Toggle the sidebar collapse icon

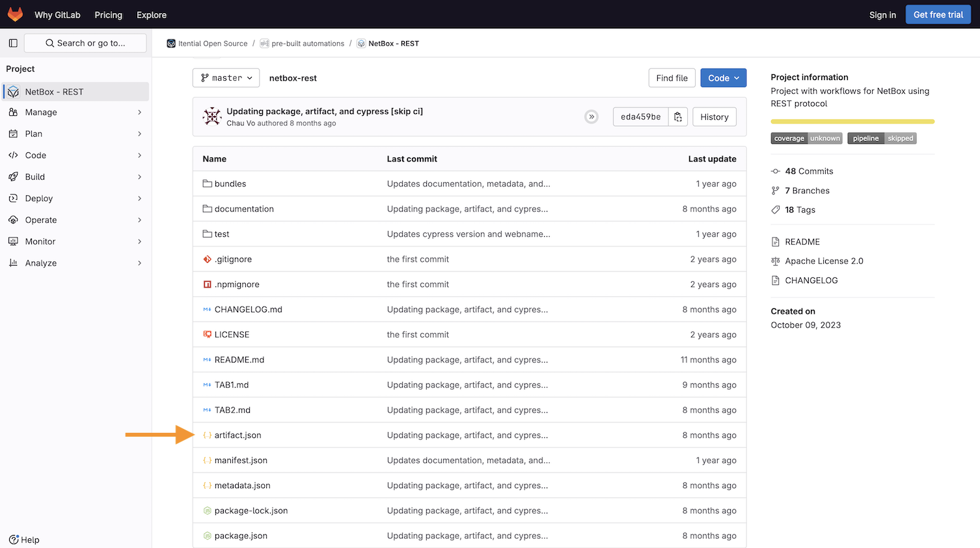13,43
